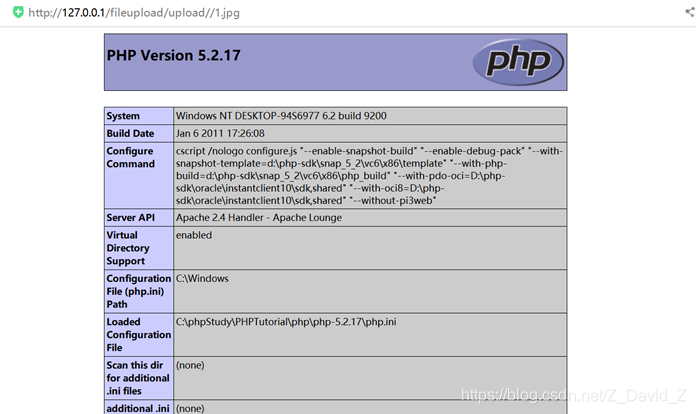Select 'Configuration File (php.ini) Path' label
This screenshot has width=696, height=414.
pyautogui.click(x=138, y=292)
